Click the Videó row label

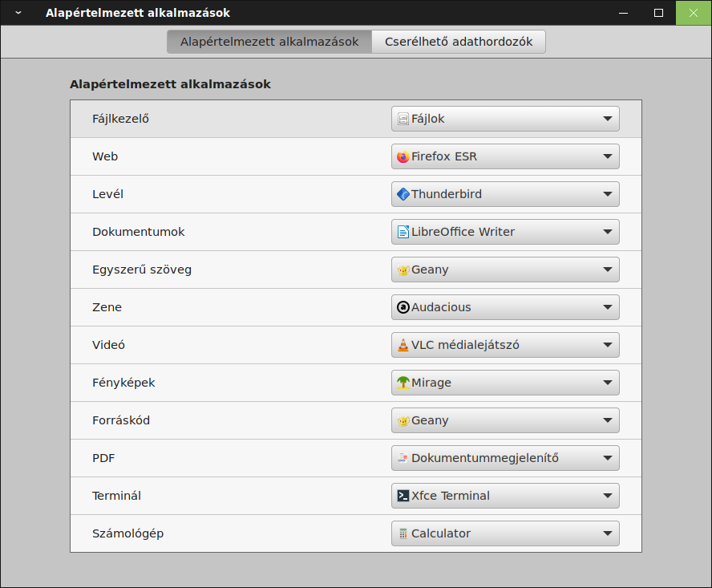108,346
